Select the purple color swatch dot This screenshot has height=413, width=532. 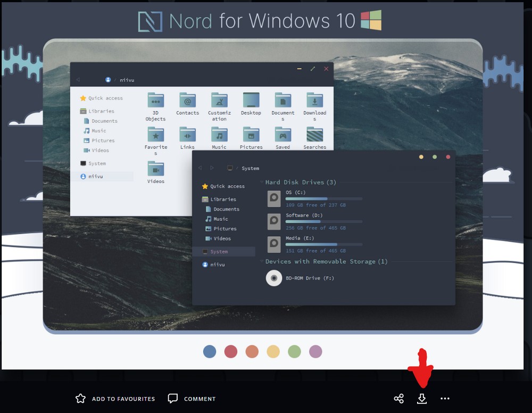pyautogui.click(x=315, y=351)
